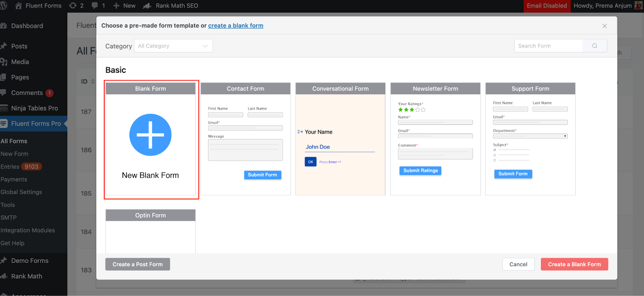Click the Dashboard sidebar icon

click(4, 26)
